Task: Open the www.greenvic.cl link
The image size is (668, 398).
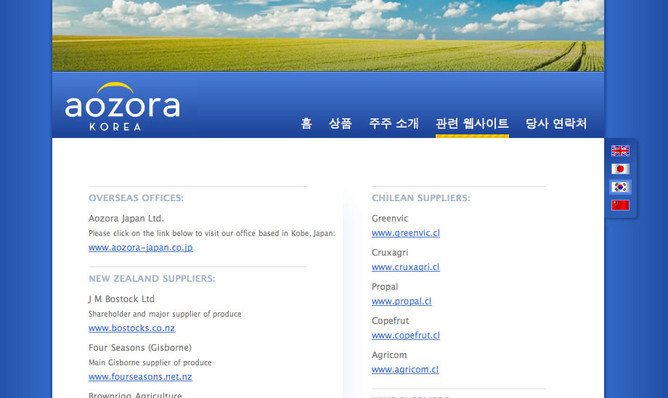Action: point(406,233)
